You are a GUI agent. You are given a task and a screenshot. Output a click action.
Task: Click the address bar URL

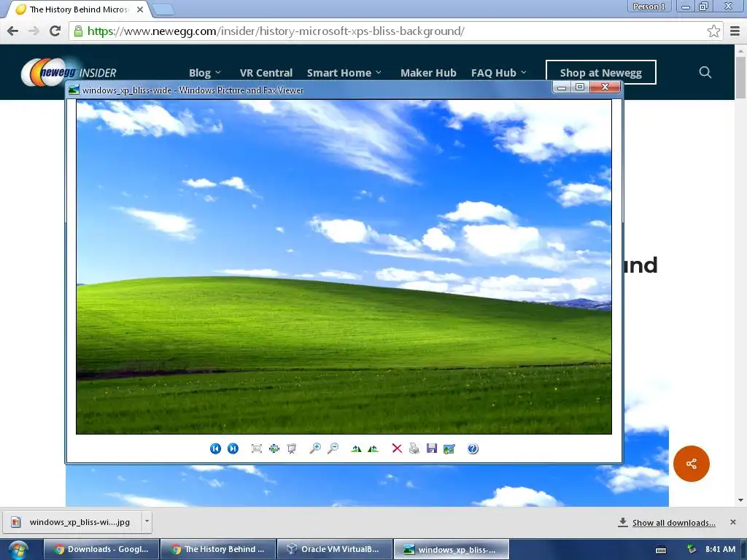tap(276, 31)
